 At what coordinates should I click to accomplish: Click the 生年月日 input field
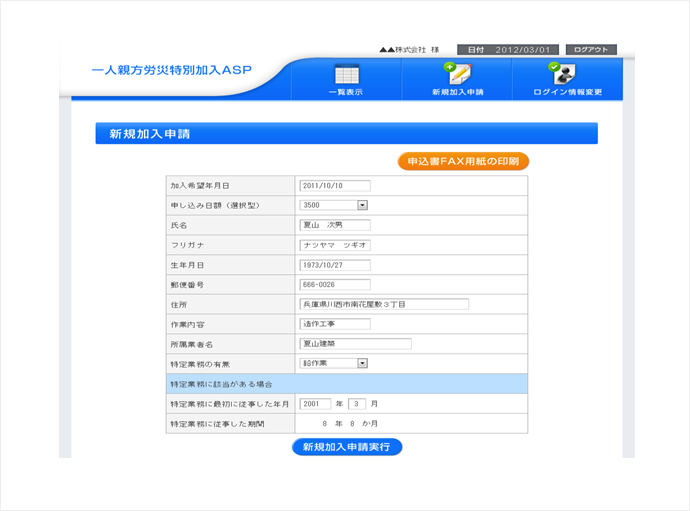(335, 265)
